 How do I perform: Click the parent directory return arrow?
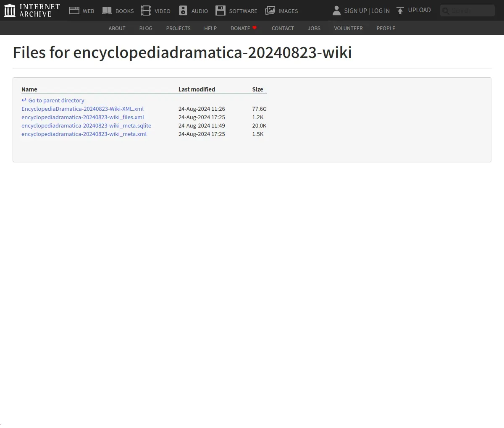tap(24, 100)
